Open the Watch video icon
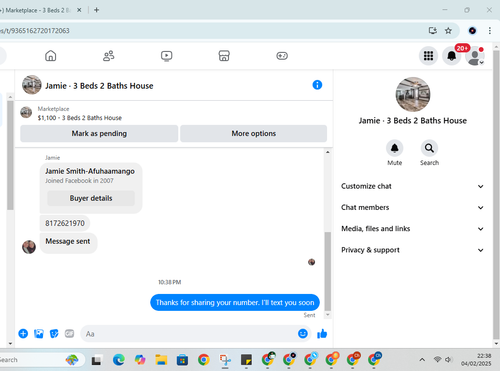Screen dimensions: 500x371 point(166,56)
